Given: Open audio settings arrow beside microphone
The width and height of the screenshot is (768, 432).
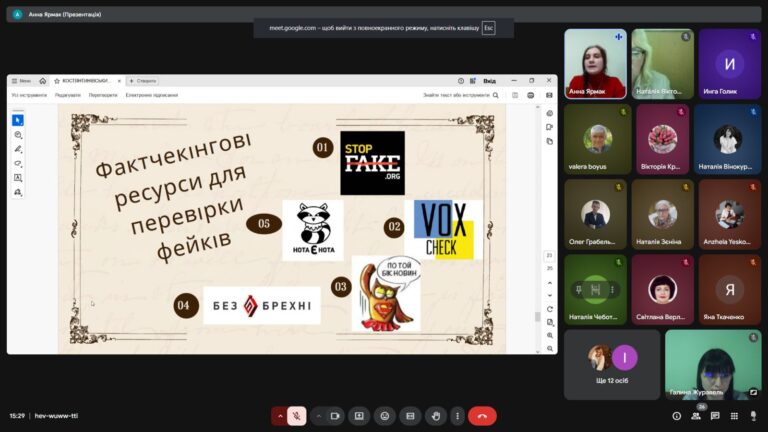Looking at the screenshot, I should (x=280, y=416).
